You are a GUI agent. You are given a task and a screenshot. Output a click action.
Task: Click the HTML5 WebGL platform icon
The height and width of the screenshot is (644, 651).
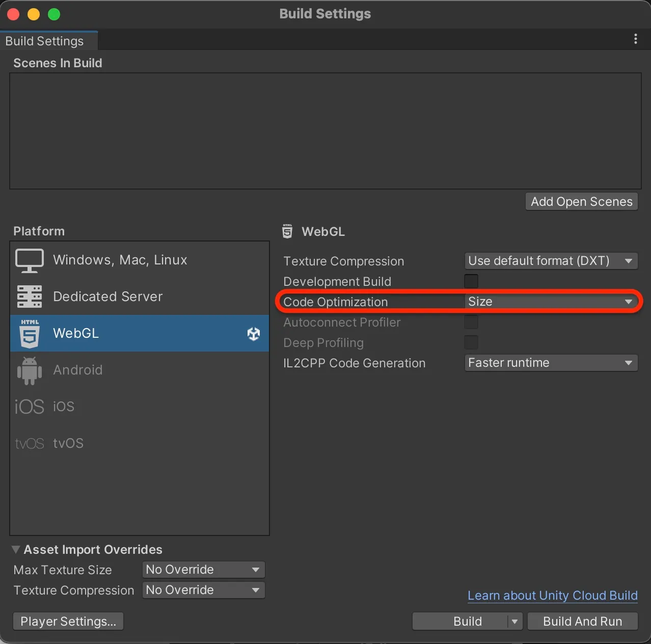click(30, 333)
